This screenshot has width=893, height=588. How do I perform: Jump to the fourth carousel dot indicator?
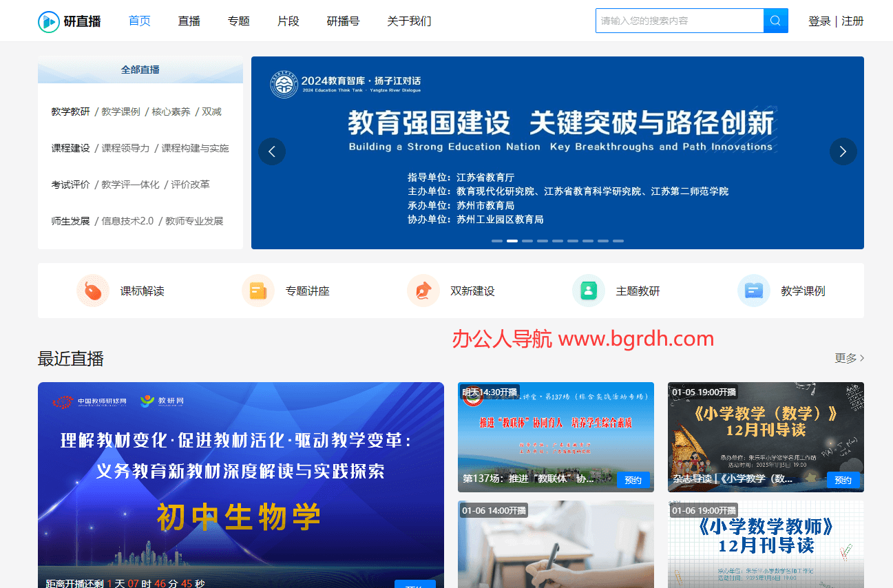(543, 241)
